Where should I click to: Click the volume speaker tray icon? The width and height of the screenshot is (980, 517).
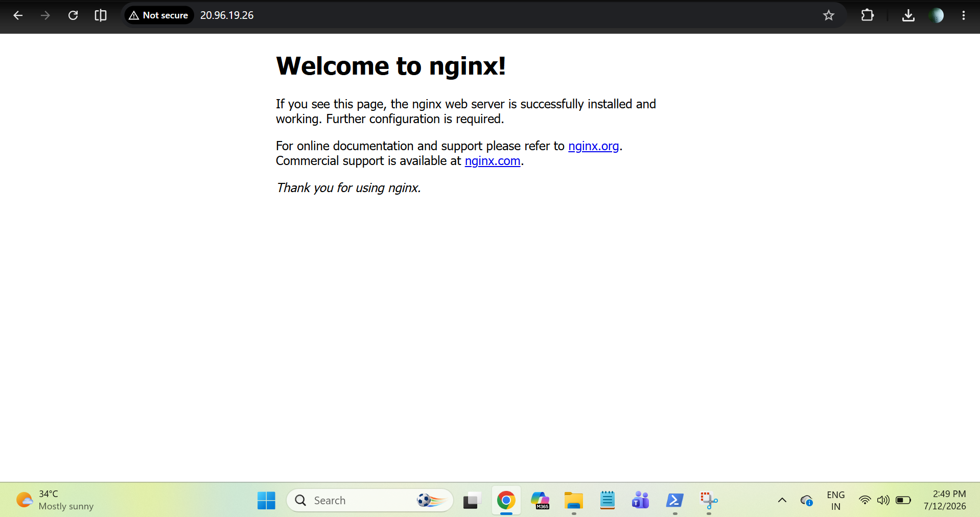883,500
